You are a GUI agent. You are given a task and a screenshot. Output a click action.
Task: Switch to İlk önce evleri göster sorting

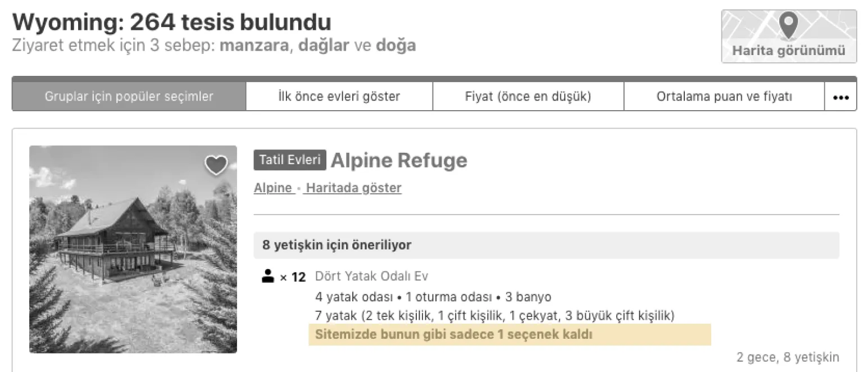[x=338, y=96]
